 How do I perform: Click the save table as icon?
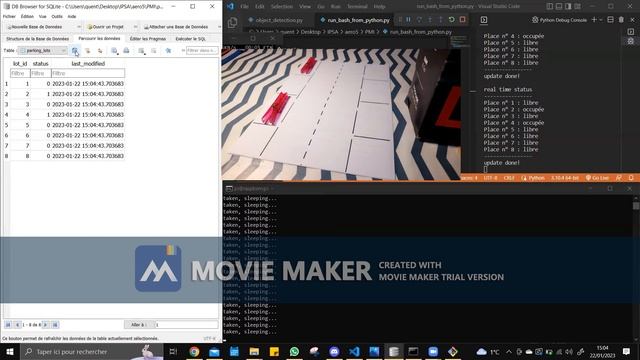[x=114, y=51]
